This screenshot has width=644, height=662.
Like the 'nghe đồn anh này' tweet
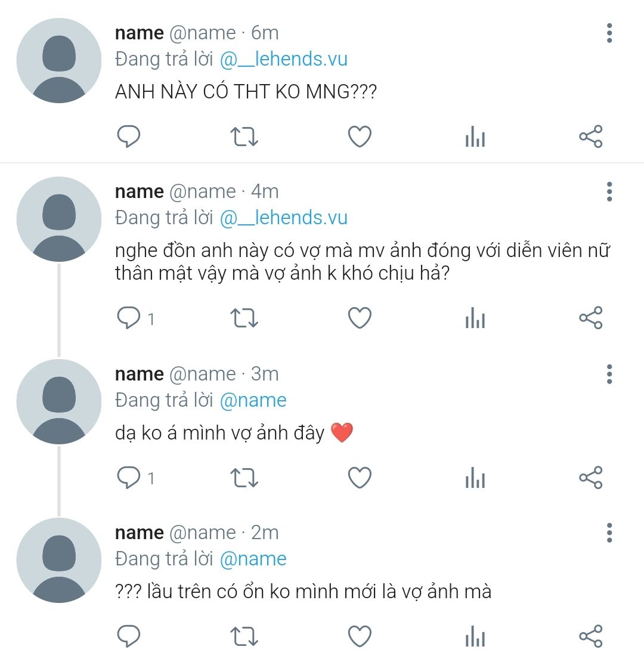point(360,318)
